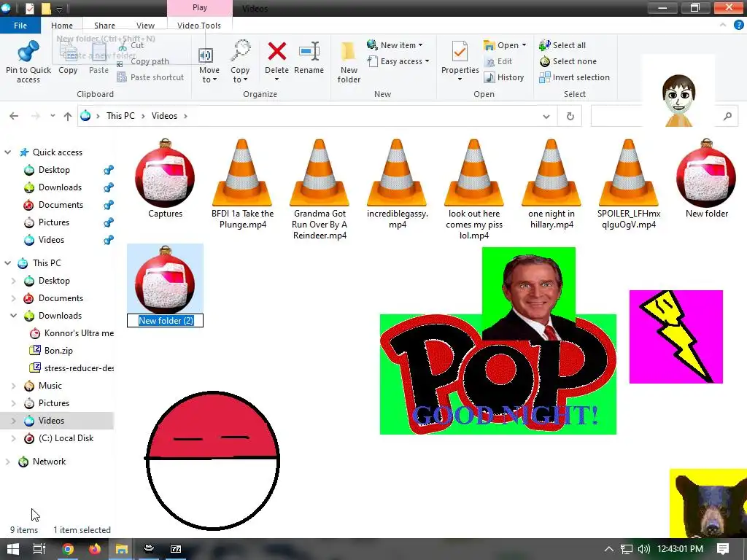Select the Captures folder icon

pos(165,174)
